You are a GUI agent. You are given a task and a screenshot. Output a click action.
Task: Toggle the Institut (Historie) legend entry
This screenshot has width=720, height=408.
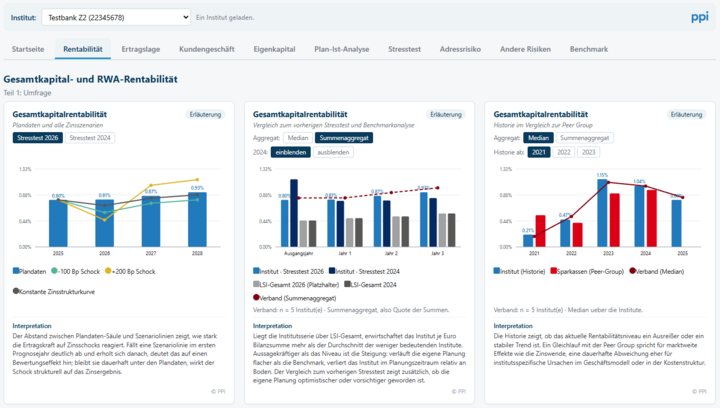[x=519, y=271]
